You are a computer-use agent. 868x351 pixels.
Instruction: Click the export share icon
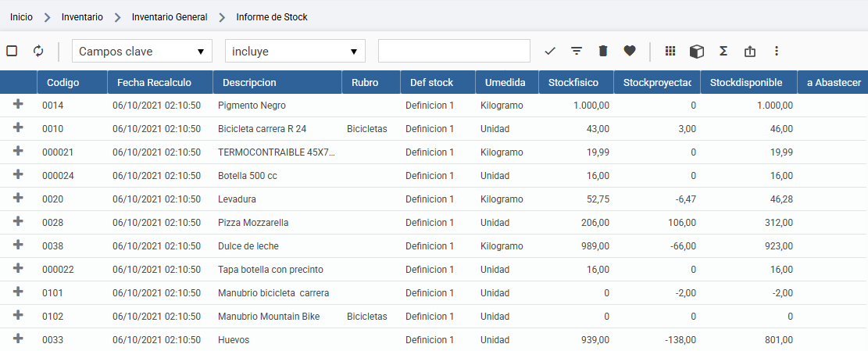[x=749, y=51]
